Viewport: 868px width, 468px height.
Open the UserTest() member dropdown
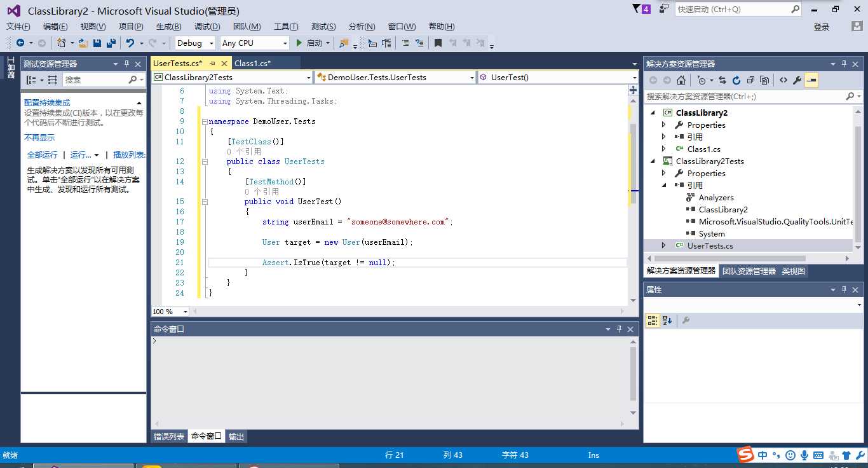[x=634, y=78]
